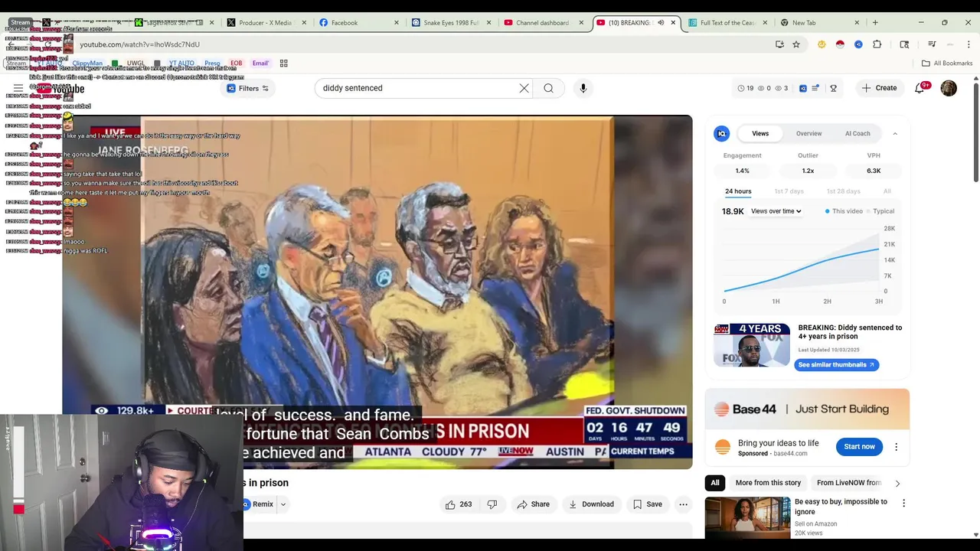
Task: Open the account avatar menu
Action: [x=949, y=88]
